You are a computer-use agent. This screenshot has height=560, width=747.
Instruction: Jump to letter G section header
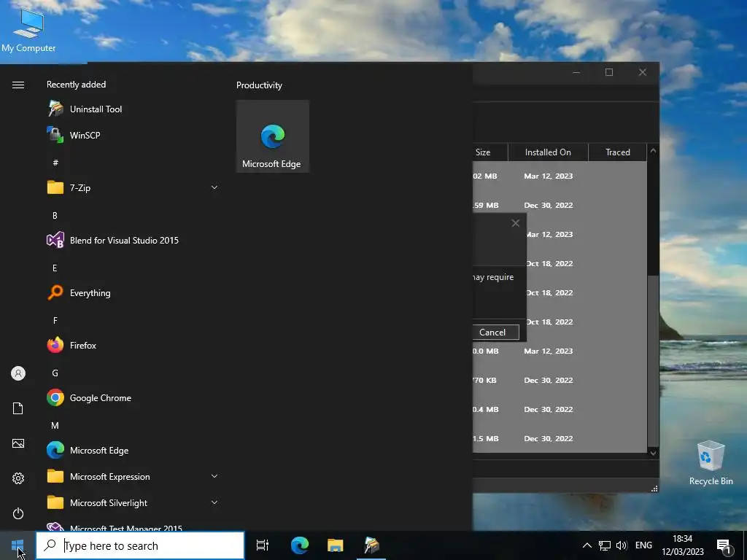point(55,373)
